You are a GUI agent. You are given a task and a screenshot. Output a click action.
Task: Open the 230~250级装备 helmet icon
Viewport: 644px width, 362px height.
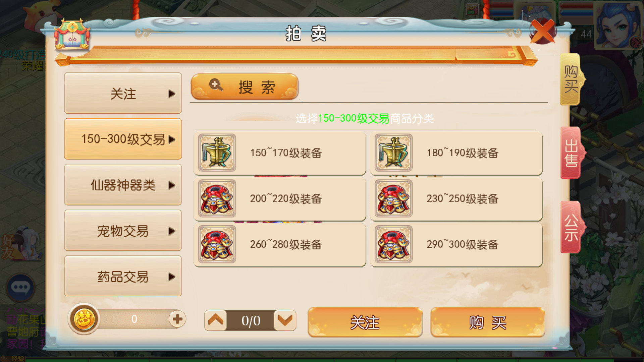(393, 198)
